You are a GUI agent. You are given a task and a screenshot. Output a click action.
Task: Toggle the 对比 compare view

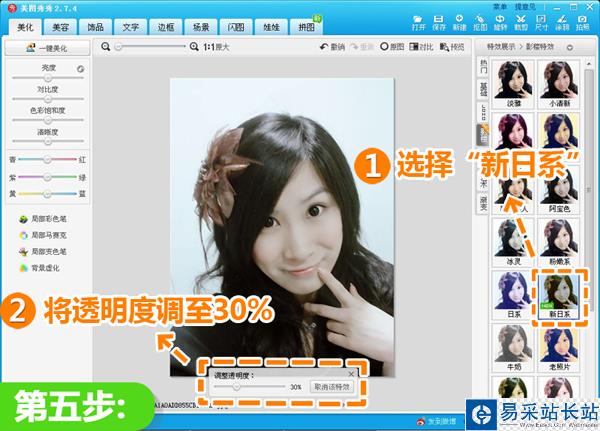(421, 47)
